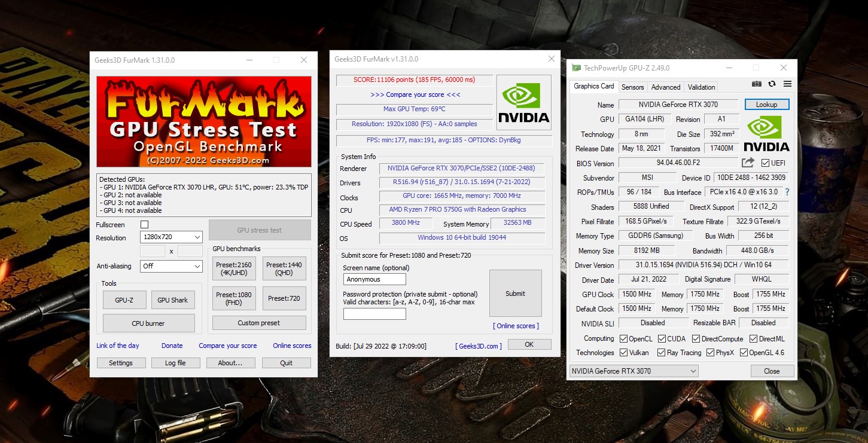
Task: Click the FurMark GPU Stress Test banner
Action: [x=204, y=122]
